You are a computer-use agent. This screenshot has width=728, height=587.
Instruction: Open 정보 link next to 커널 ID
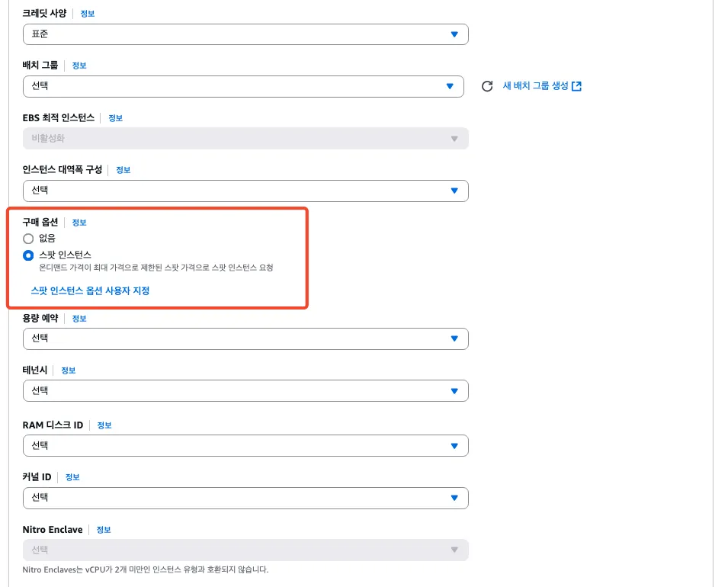[x=72, y=477]
